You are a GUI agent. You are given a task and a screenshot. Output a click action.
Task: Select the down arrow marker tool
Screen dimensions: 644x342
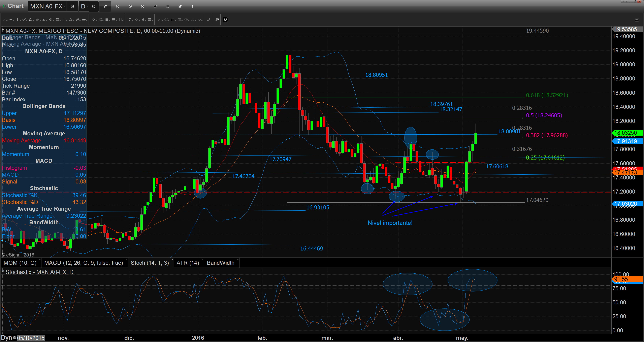click(x=143, y=20)
